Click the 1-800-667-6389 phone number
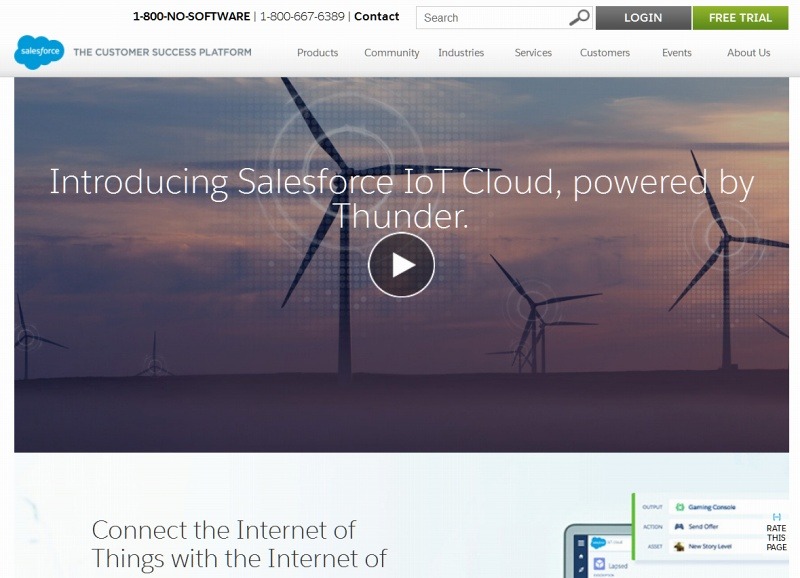Image resolution: width=800 pixels, height=578 pixels. coord(303,16)
